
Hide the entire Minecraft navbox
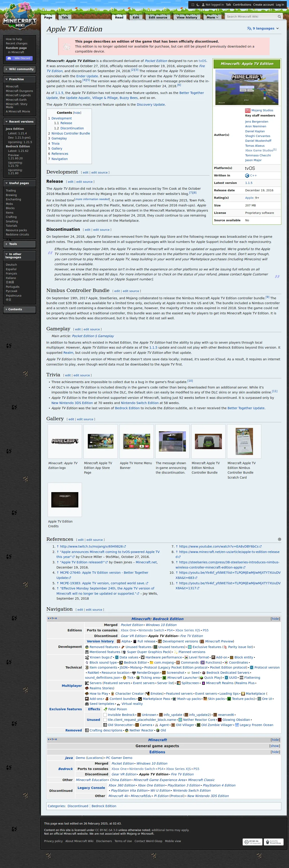[x=275, y=740]
